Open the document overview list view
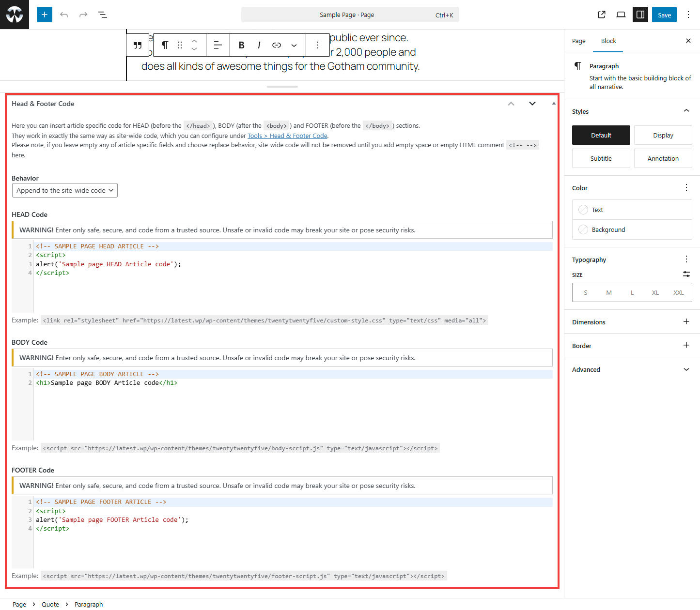 [103, 15]
